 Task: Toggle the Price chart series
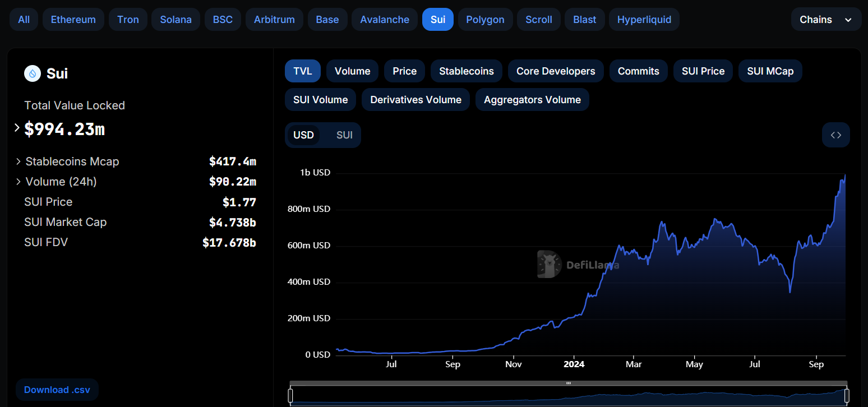coord(404,71)
